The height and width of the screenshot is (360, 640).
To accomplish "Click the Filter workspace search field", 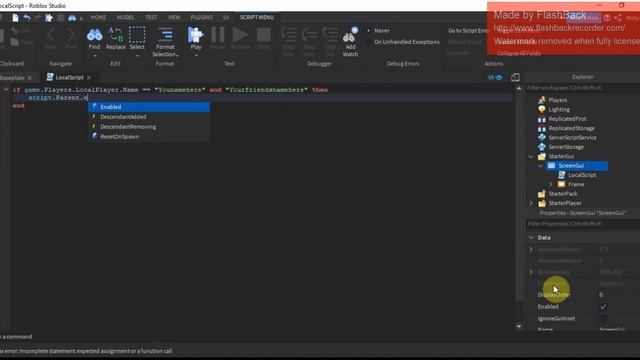I will coord(582,88).
